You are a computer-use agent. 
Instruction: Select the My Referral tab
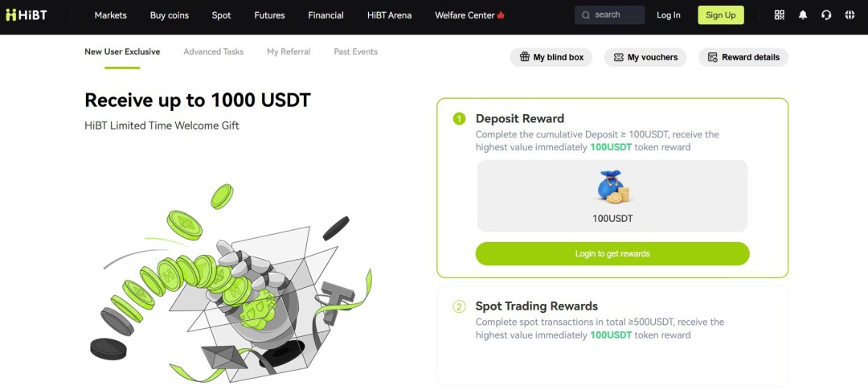point(289,51)
